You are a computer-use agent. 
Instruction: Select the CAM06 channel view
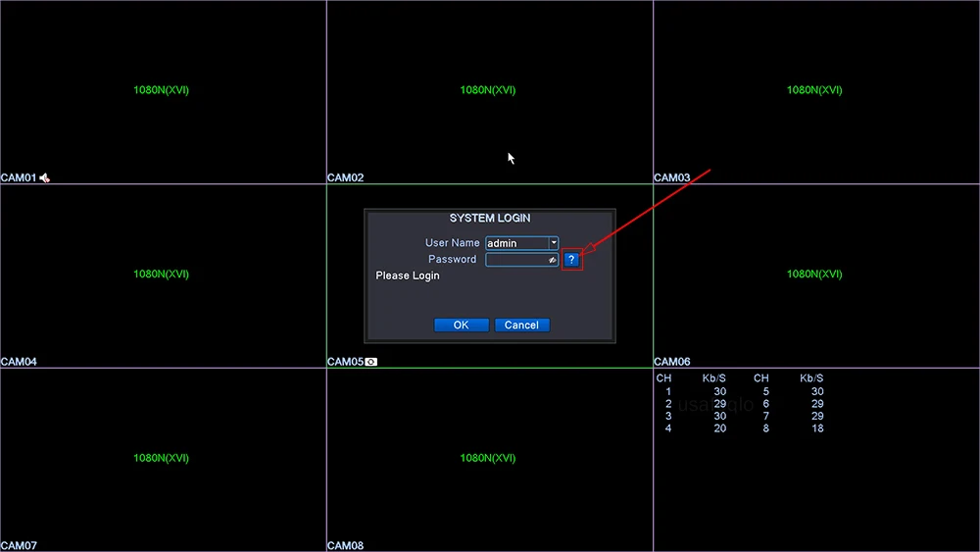pyautogui.click(x=816, y=276)
